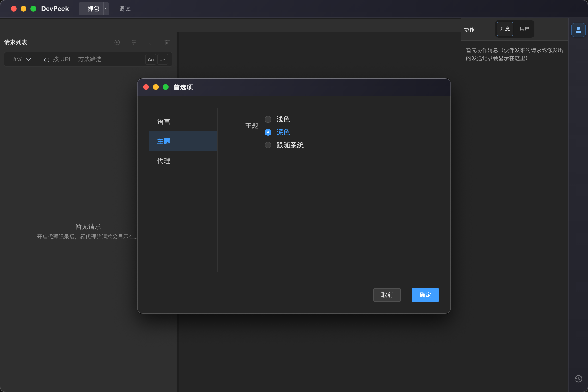Click the 首选项 dialog title
Image resolution: width=588 pixels, height=392 pixels.
pos(183,87)
